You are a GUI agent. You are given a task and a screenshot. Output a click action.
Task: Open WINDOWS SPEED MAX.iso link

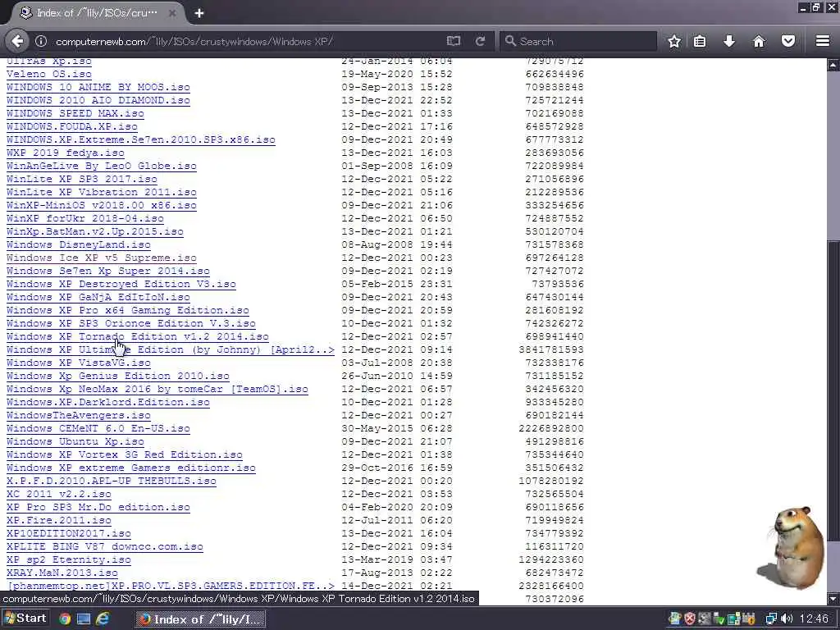(75, 113)
